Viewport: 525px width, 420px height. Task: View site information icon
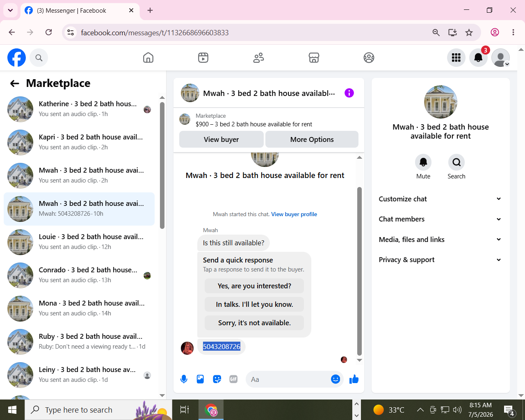tap(71, 32)
